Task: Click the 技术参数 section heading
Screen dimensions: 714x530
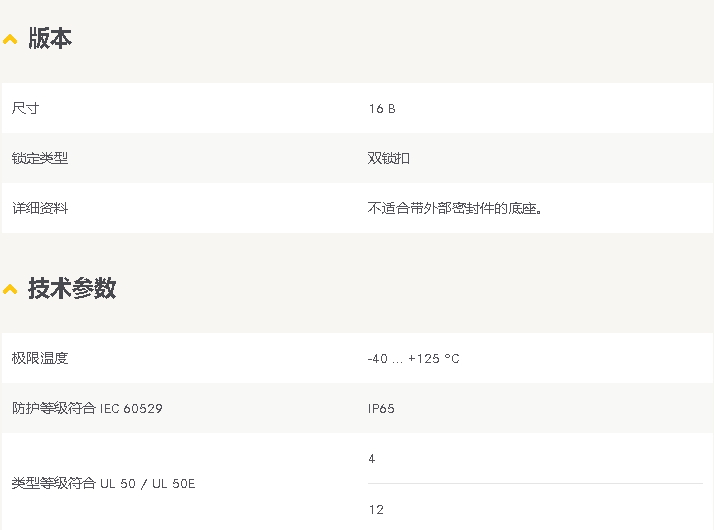Action: (72, 288)
